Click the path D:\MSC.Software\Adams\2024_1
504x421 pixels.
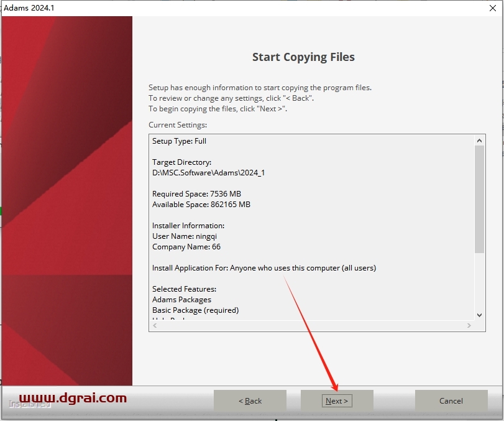point(208,173)
